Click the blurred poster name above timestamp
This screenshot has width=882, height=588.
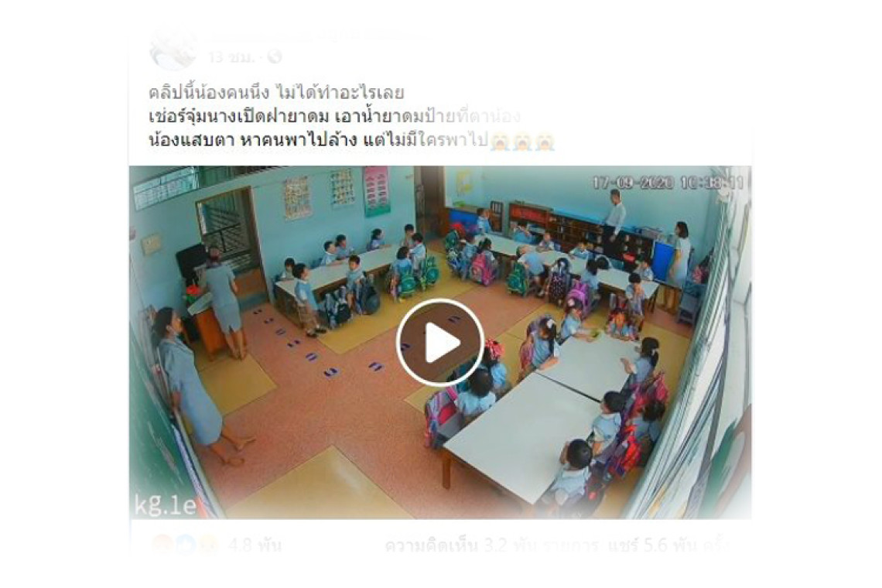(315, 36)
